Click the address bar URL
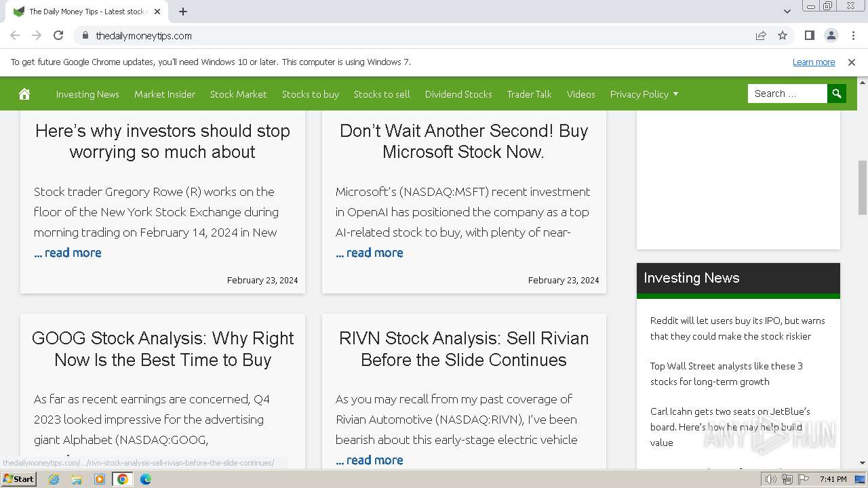Viewport: 868px width, 488px height. tap(144, 35)
